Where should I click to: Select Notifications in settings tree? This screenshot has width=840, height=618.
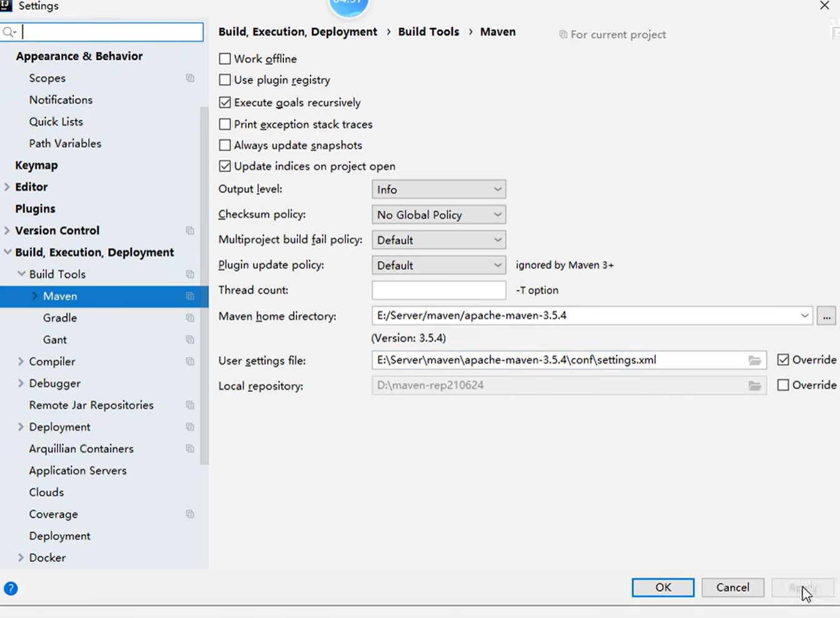pos(61,100)
